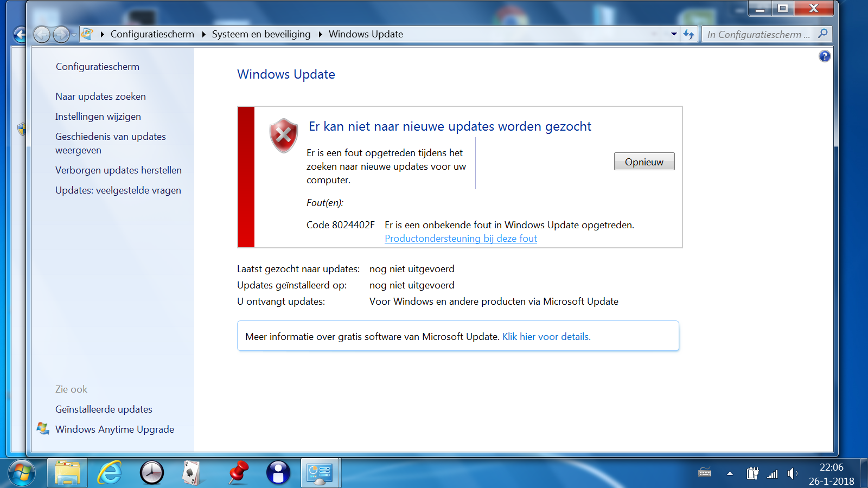Screen dimensions: 868x488
Task: Open Configuratiescherm sidebar link
Action: (98, 67)
